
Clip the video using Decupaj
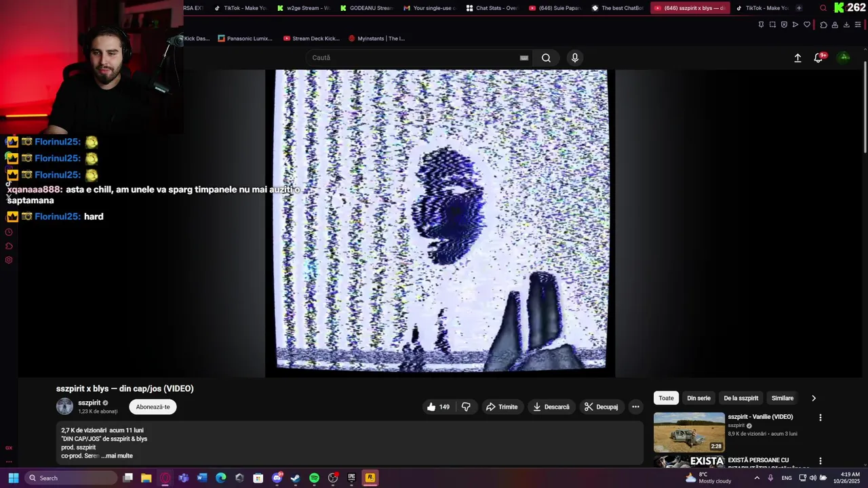[601, 407]
